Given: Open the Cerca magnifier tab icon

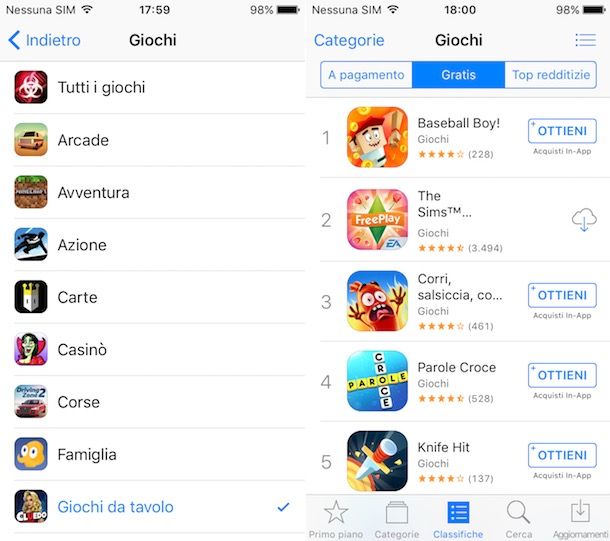Looking at the screenshot, I should point(518,512).
